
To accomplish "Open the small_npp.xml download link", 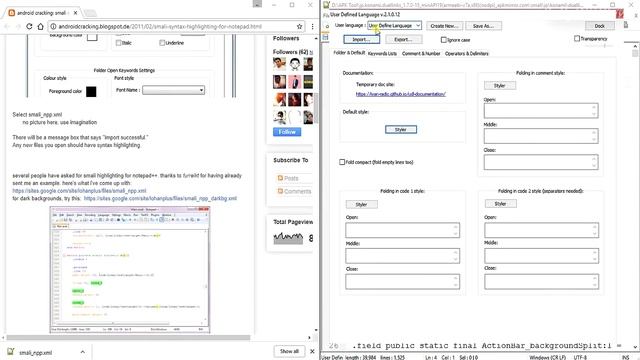I will 79,191.
